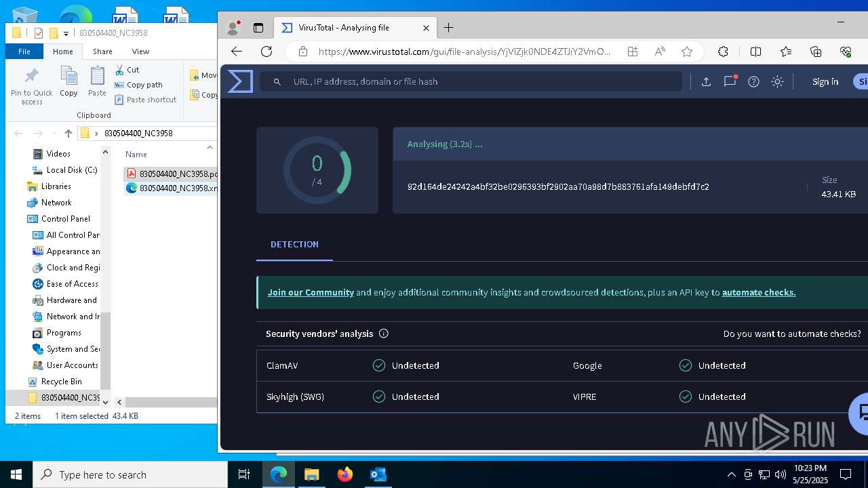This screenshot has width=868, height=488.
Task: Click the site info lock icon
Action: [x=303, y=52]
